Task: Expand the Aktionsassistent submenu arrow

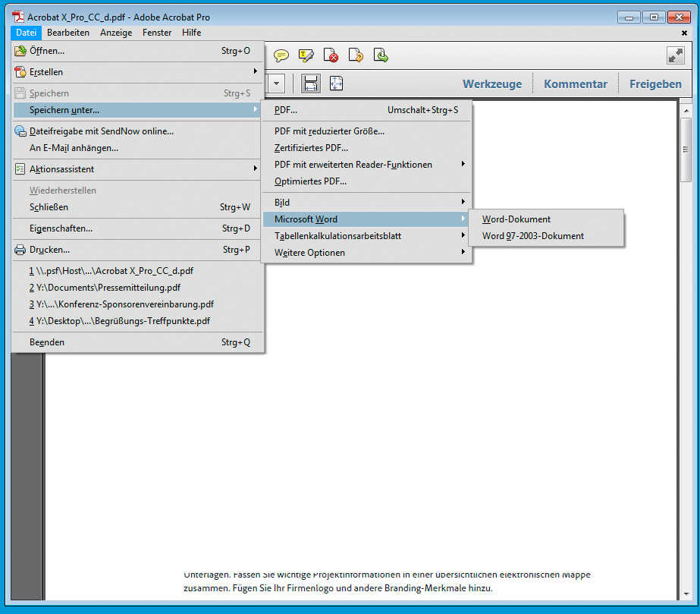Action: point(255,168)
